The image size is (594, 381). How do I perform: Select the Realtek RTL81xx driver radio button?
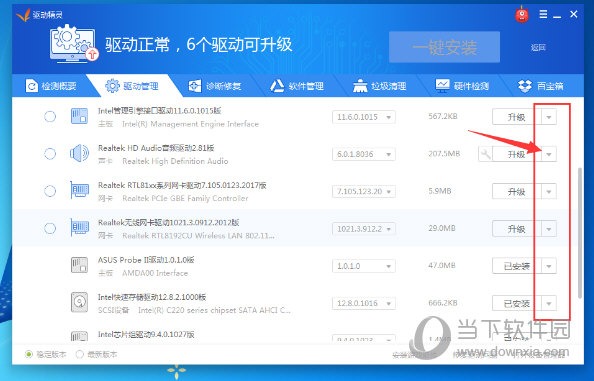tap(50, 191)
